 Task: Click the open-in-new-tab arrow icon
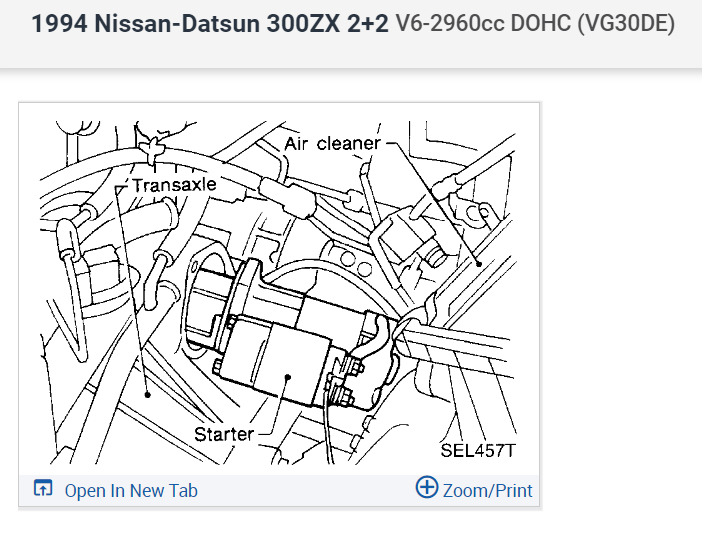coord(43,488)
